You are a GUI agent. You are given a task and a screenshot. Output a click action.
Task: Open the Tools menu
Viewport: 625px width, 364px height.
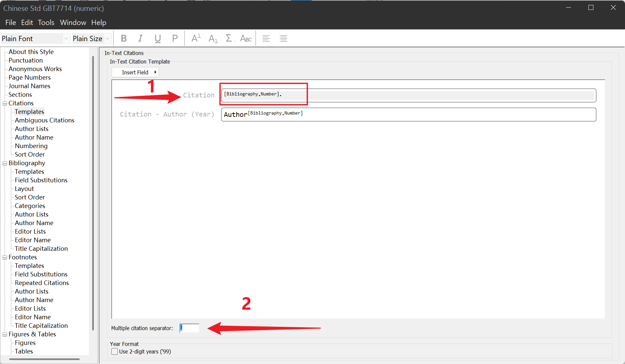[46, 22]
